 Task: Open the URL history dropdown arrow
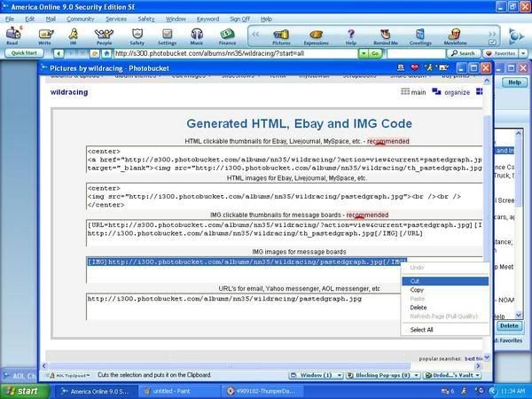pyautogui.click(x=364, y=53)
